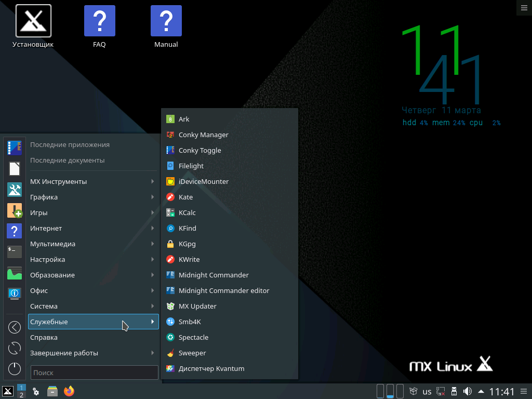Click the KGpg padlock icon

170,244
